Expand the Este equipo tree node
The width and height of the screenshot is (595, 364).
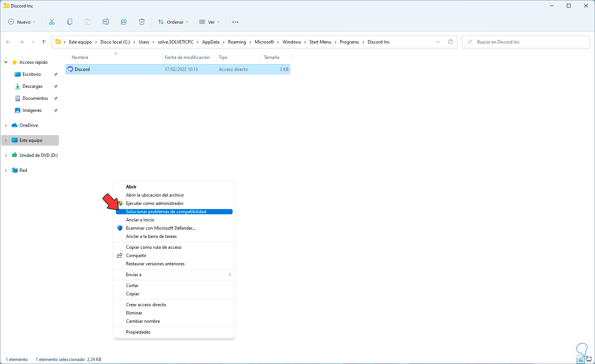coord(6,140)
